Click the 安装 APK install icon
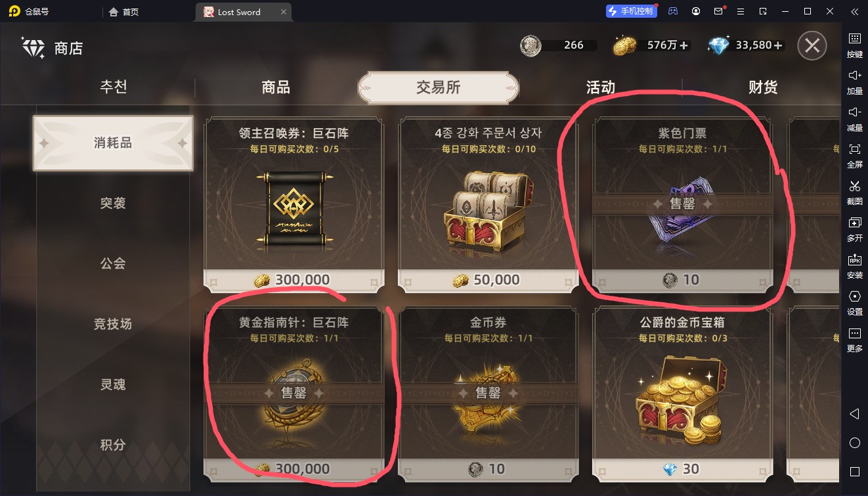This screenshot has height=496, width=868. coord(855,265)
